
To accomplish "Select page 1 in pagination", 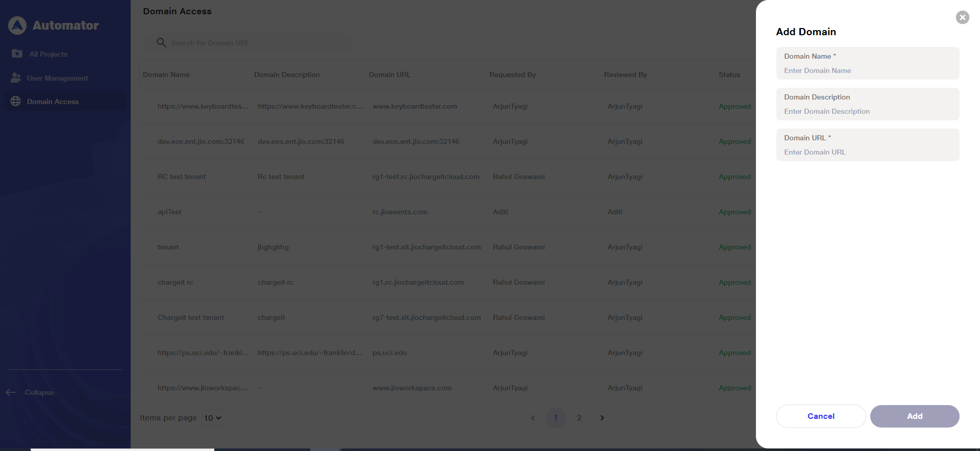I will tap(555, 418).
